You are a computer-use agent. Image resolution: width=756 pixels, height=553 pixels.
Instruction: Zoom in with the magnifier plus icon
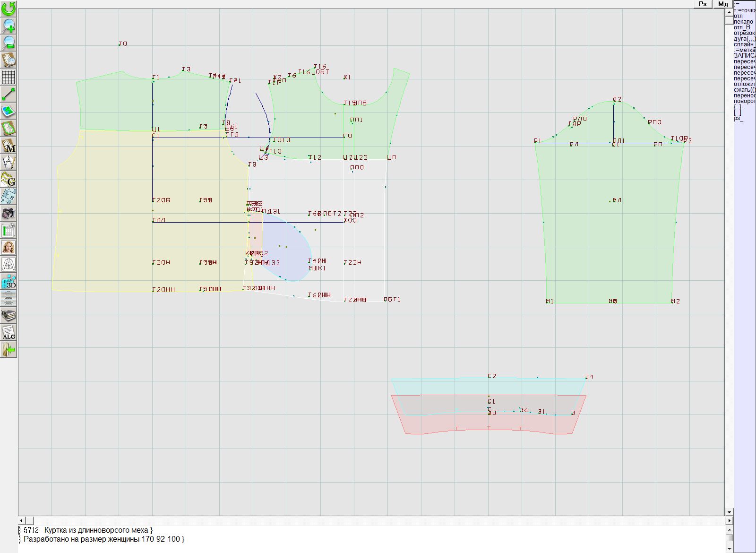tap(9, 26)
